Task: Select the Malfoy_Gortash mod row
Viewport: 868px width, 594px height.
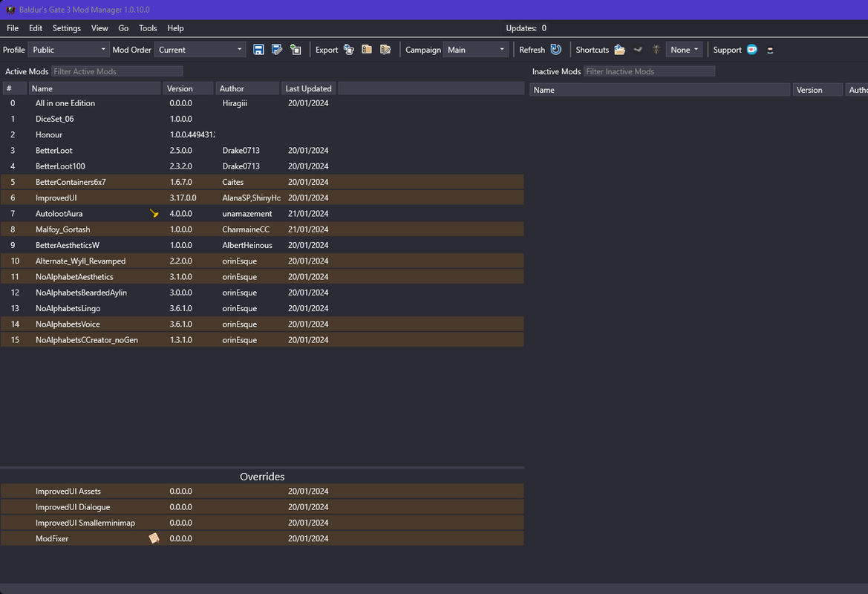Action: [x=262, y=229]
